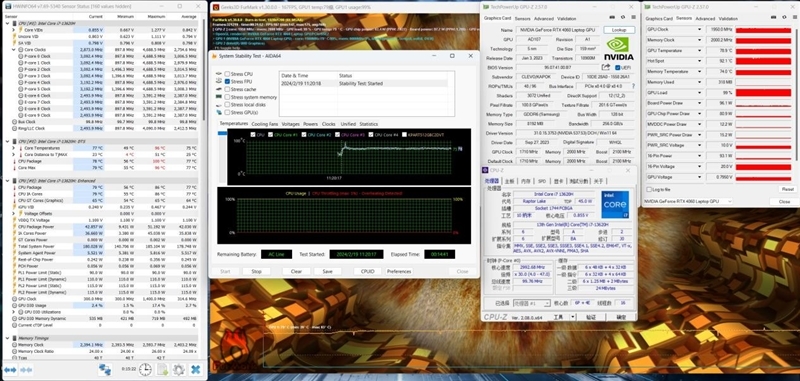Toggle CPU Core #1 graph legend checkbox
The width and height of the screenshot is (800, 381).
coord(270,135)
